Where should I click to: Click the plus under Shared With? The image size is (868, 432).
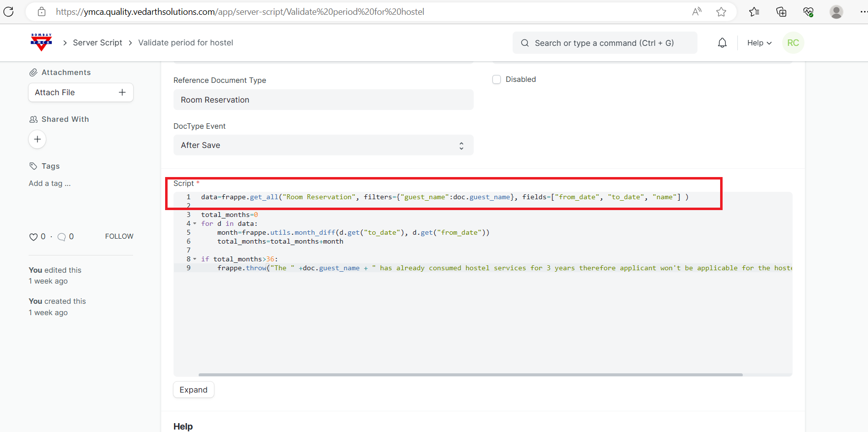37,140
